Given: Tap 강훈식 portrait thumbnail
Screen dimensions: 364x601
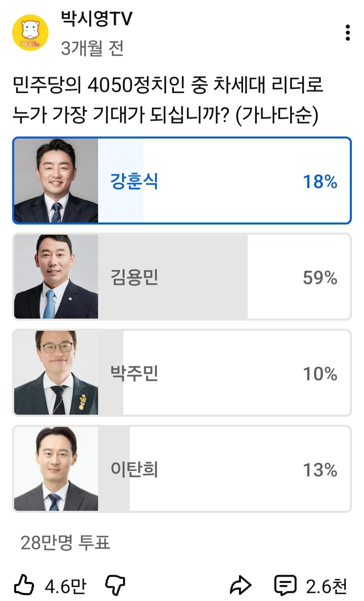Looking at the screenshot, I should (56, 180).
